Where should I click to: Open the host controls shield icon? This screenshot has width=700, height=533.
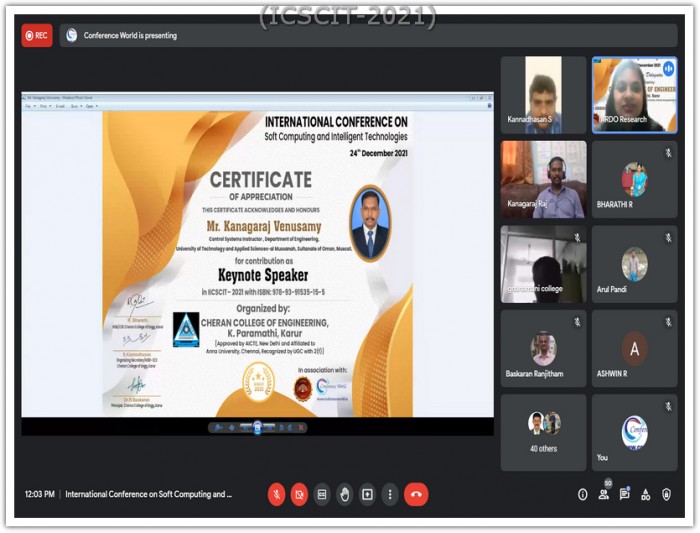pos(666,494)
